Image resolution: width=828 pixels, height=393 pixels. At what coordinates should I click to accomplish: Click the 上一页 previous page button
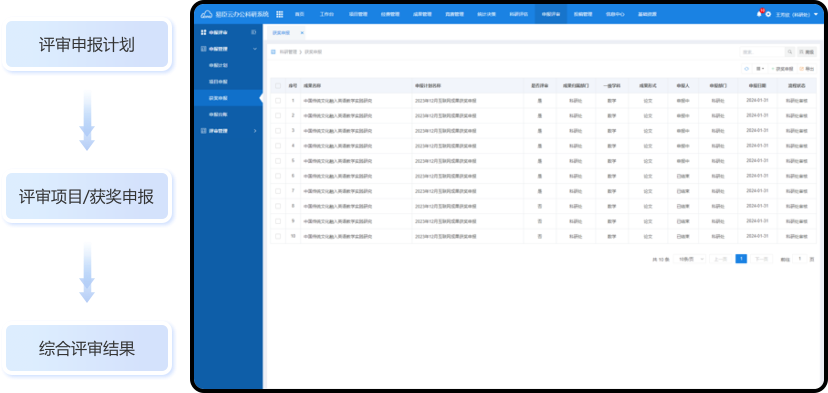pyautogui.click(x=720, y=259)
